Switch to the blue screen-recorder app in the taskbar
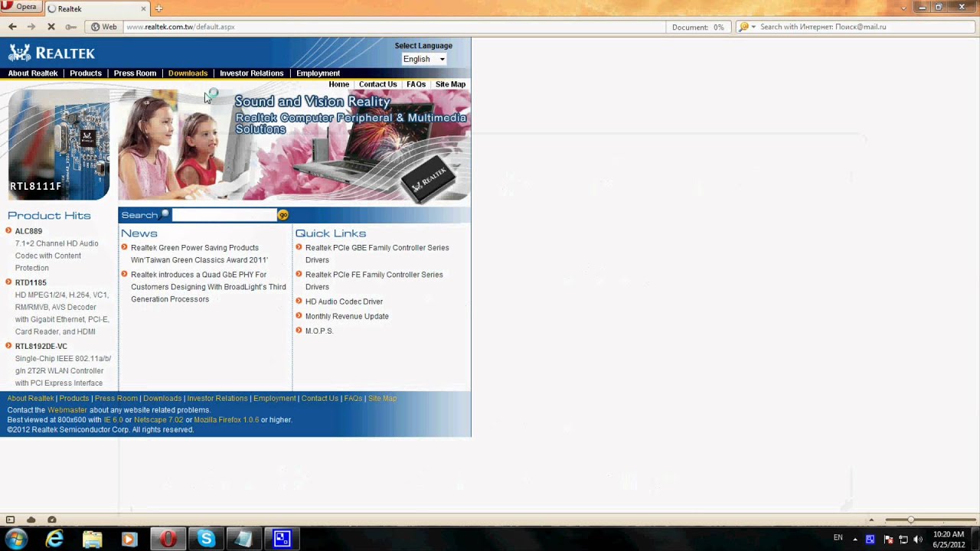The image size is (980, 551). [282, 539]
